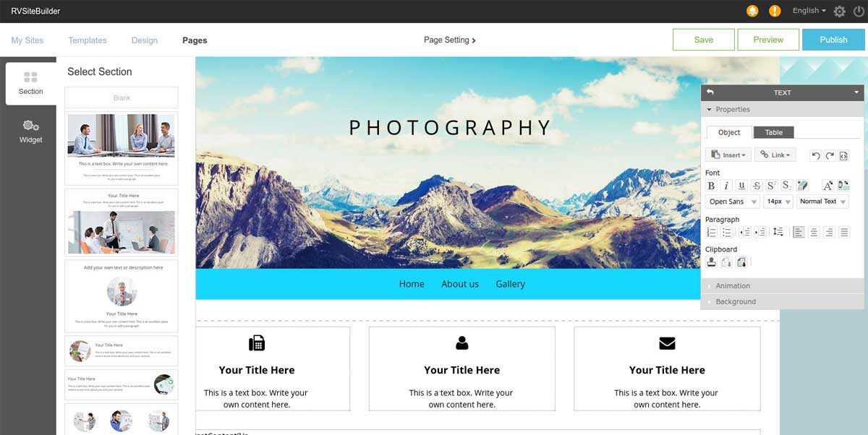Click the Publish button
Image resolution: width=868 pixels, height=435 pixels.
coord(833,40)
